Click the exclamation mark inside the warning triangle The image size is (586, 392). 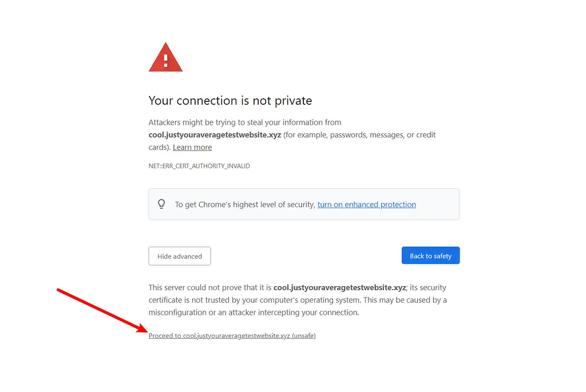click(165, 59)
